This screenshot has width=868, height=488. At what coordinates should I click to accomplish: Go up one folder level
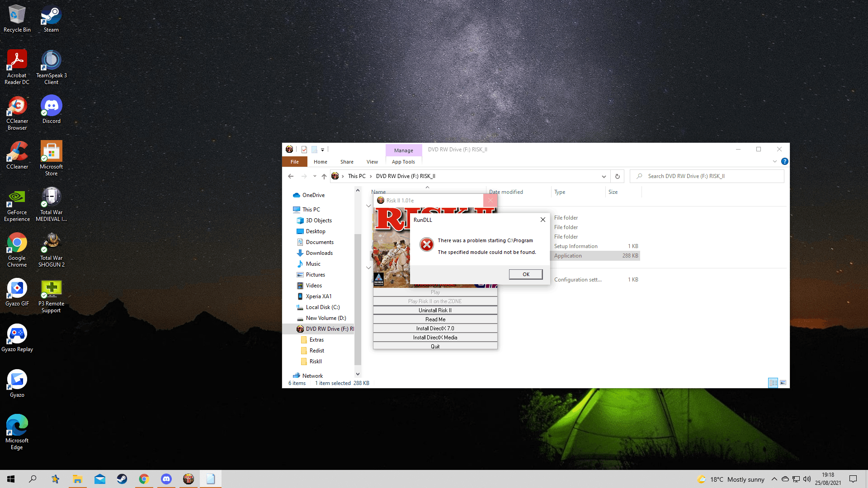(324, 176)
